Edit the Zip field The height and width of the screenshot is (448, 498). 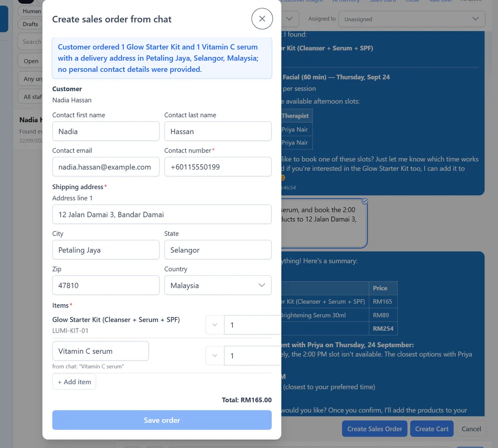click(106, 285)
